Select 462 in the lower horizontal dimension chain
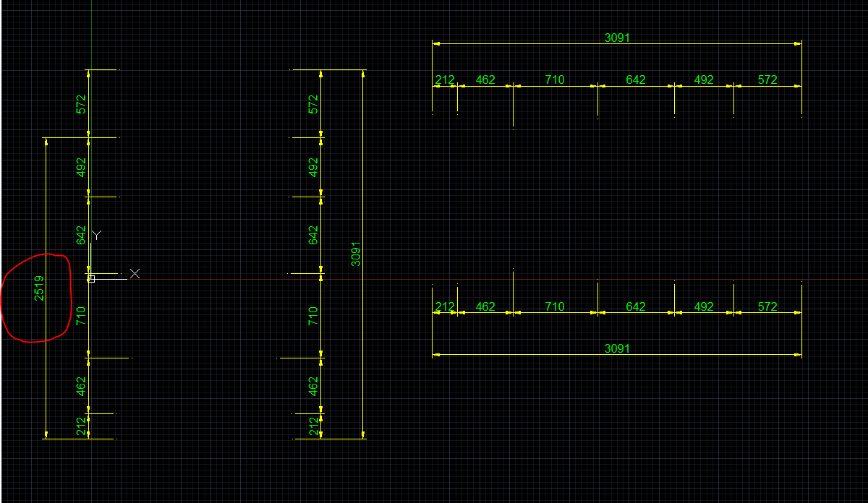 point(485,306)
